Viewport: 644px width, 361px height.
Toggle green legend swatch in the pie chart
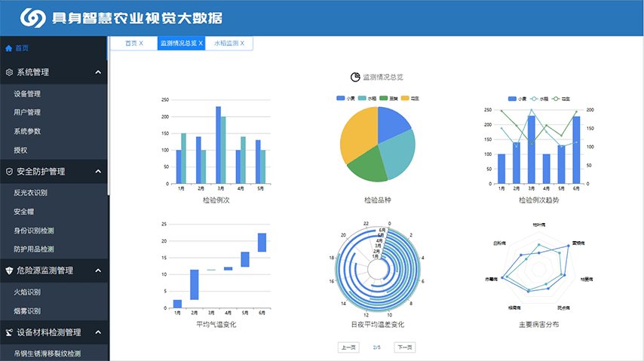click(384, 98)
